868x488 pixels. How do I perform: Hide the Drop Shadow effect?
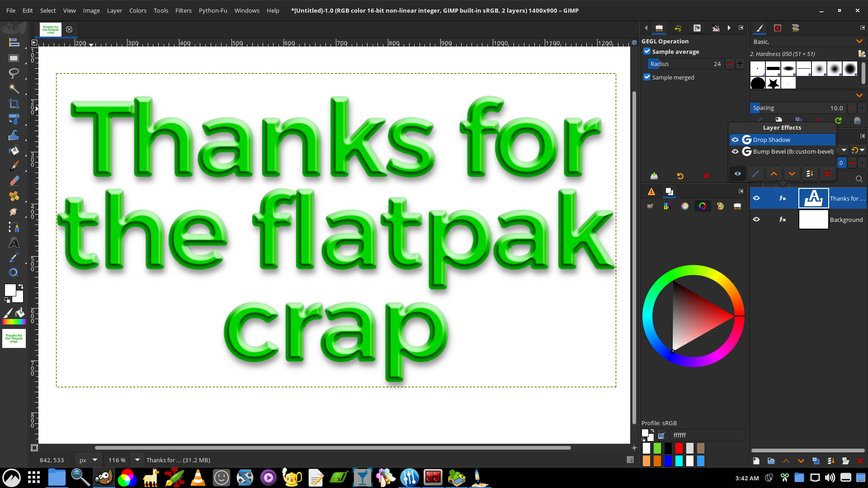click(x=735, y=140)
